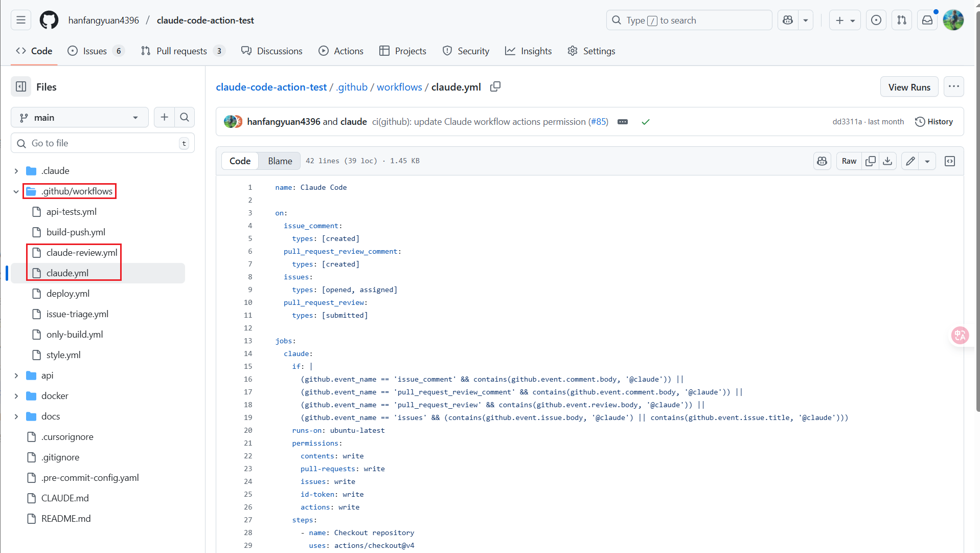Viewport: 980px width, 553px height.
Task: Open the Raw file view
Action: (x=849, y=161)
